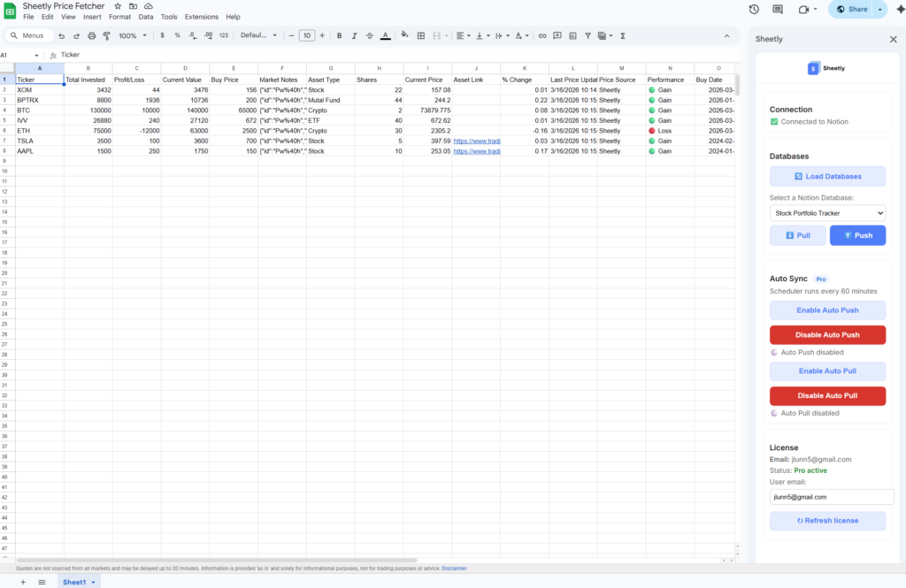Decrease font size with minus

tap(291, 36)
